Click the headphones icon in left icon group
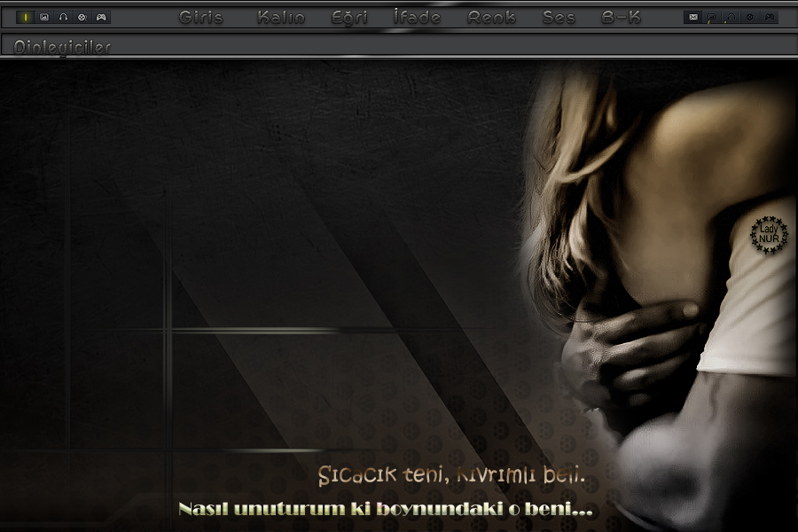Screen dimensions: 798x532 63,17
